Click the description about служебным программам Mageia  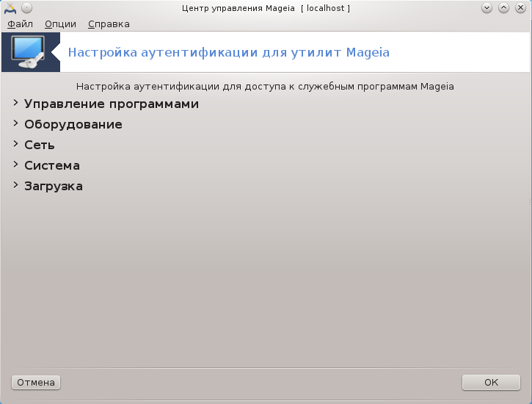265,87
